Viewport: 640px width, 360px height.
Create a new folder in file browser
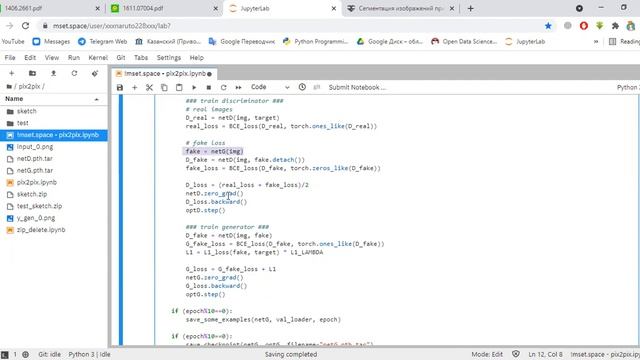point(32,73)
